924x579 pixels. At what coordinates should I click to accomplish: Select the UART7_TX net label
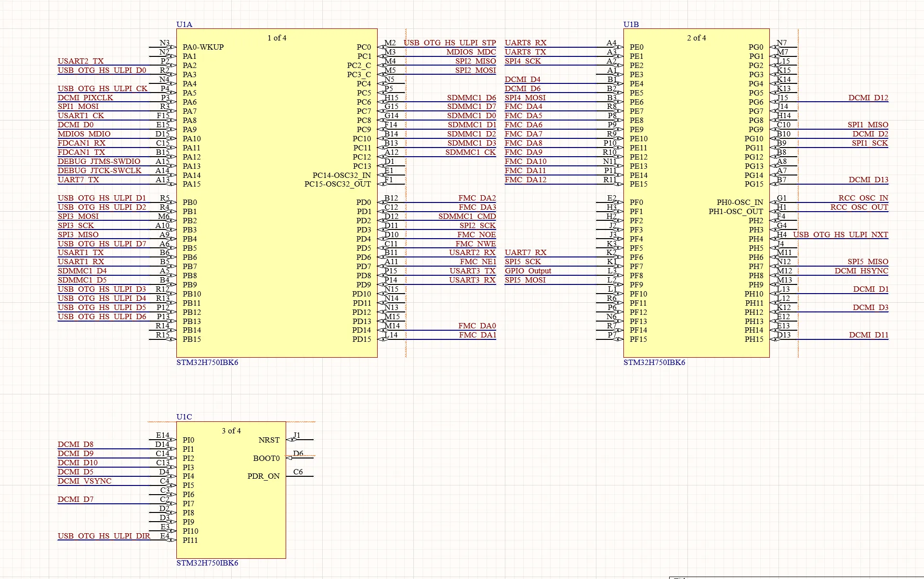point(79,179)
